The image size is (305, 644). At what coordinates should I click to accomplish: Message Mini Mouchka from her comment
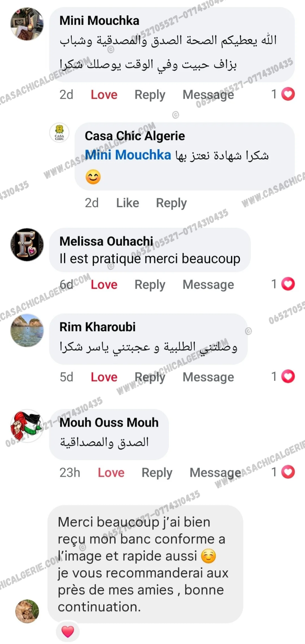pyautogui.click(x=208, y=95)
